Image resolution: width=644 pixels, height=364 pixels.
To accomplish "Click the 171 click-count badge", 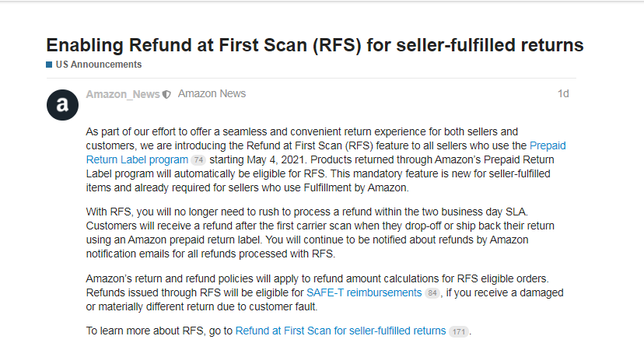I will tap(459, 331).
